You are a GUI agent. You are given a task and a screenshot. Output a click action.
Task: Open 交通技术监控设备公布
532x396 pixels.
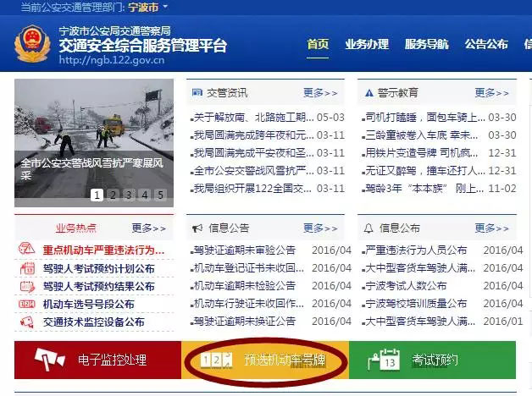coord(94,322)
